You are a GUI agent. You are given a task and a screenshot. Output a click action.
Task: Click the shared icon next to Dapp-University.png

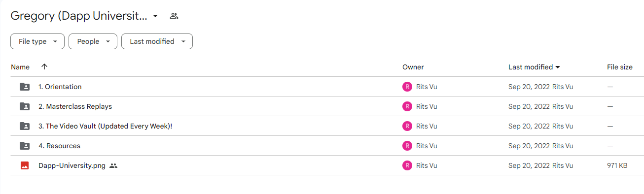[x=113, y=165]
